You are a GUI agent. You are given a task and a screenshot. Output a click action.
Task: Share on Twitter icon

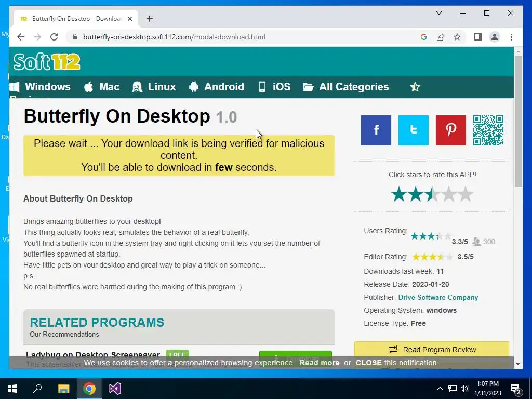(x=413, y=130)
